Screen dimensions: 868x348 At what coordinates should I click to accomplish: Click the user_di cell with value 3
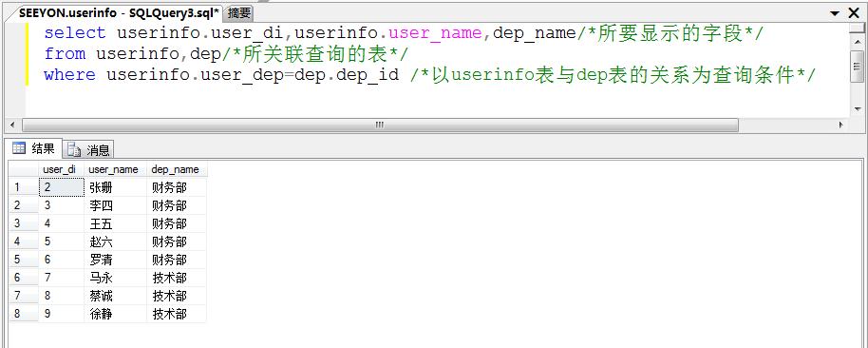tap(61, 205)
